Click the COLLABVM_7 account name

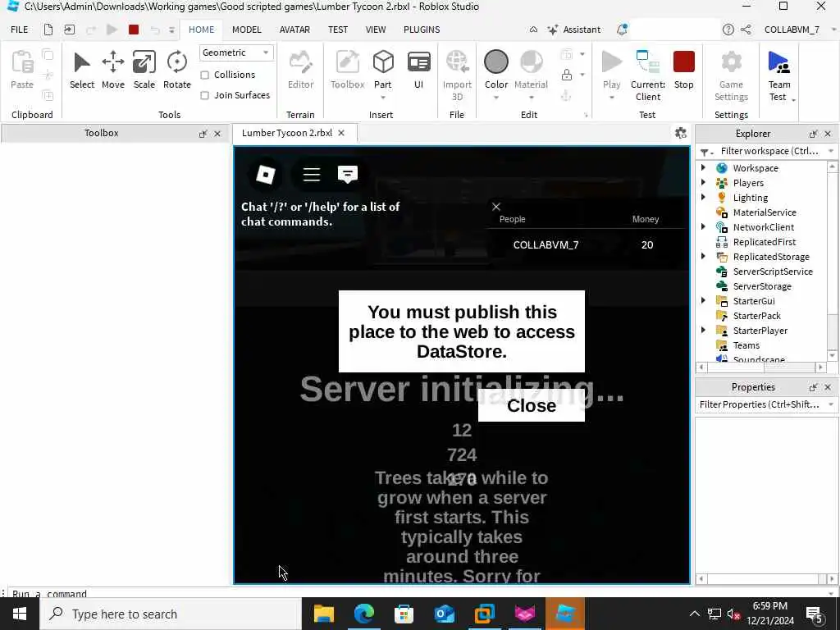coord(792,30)
